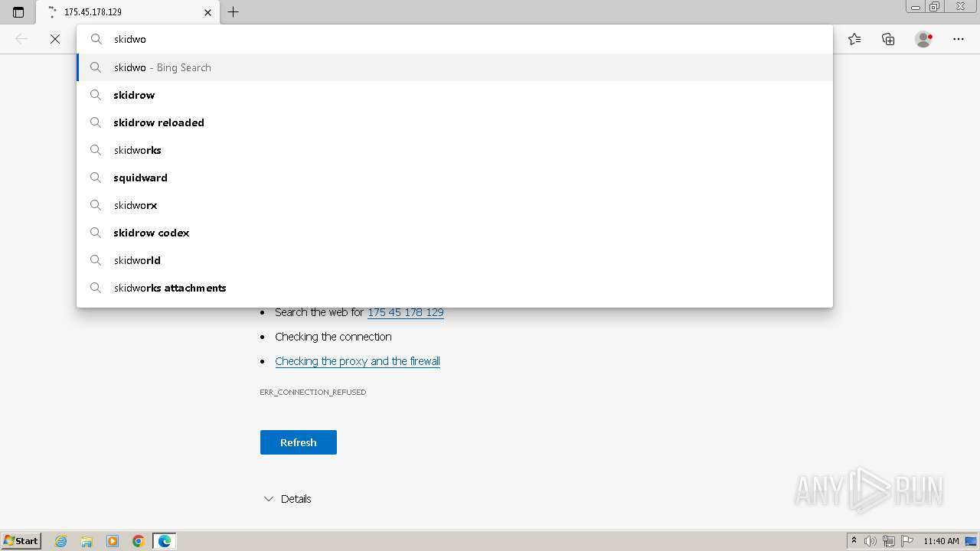Screen dimensions: 980x551
Task: Choose the 'skidworld' suggestion
Action: [455, 260]
